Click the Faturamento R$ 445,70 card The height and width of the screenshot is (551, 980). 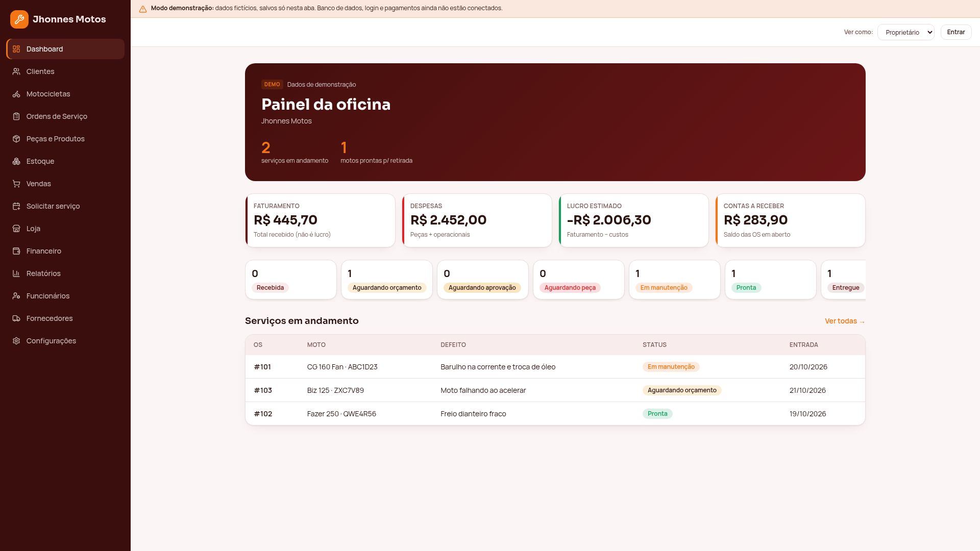tap(321, 220)
